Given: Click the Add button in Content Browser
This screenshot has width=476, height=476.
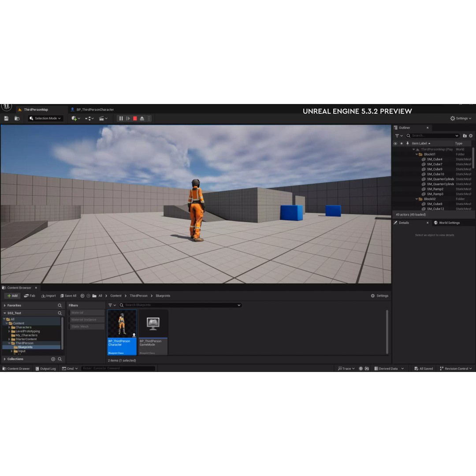Looking at the screenshot, I should 12,296.
